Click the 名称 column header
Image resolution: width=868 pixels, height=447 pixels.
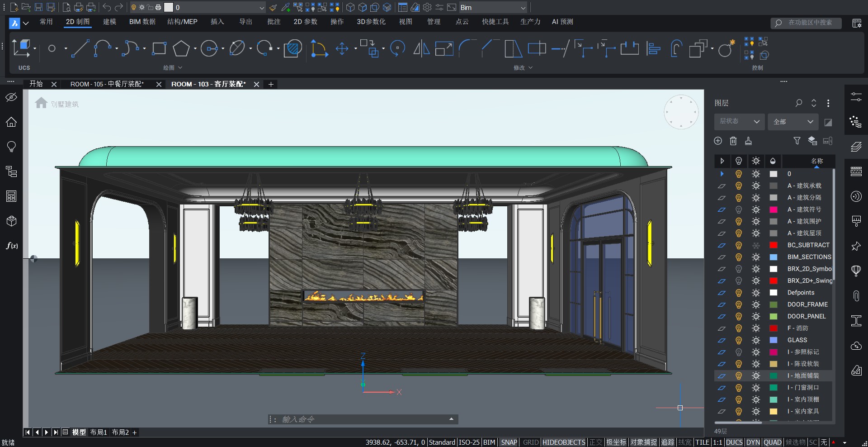click(817, 161)
